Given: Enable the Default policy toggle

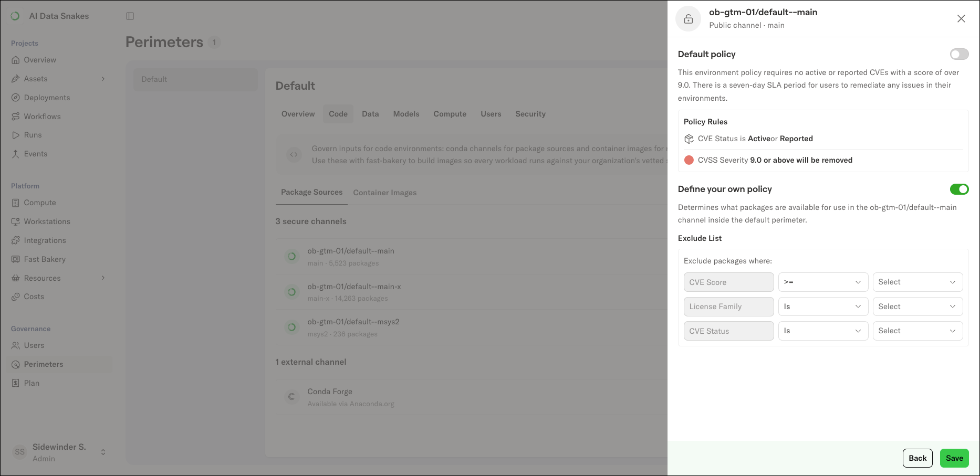Looking at the screenshot, I should pyautogui.click(x=959, y=54).
